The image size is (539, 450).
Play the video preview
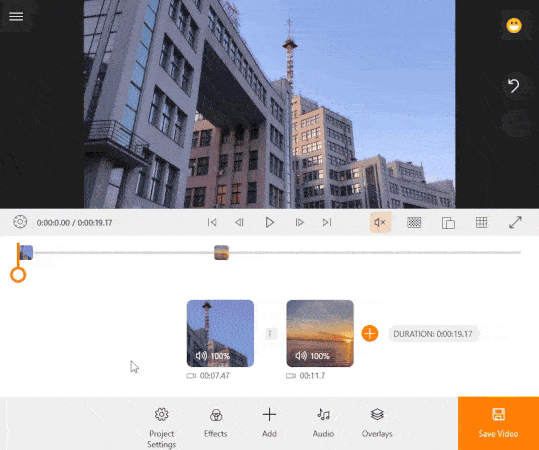(x=270, y=222)
